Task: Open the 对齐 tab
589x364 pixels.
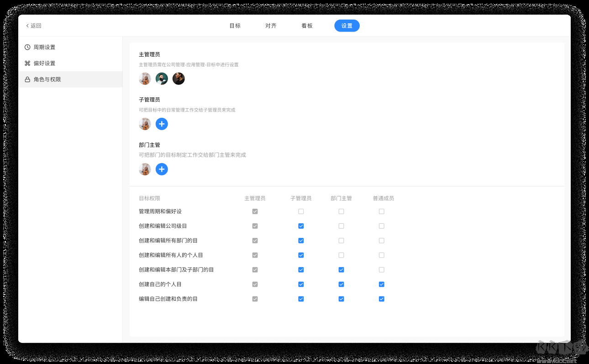Action: (x=271, y=26)
